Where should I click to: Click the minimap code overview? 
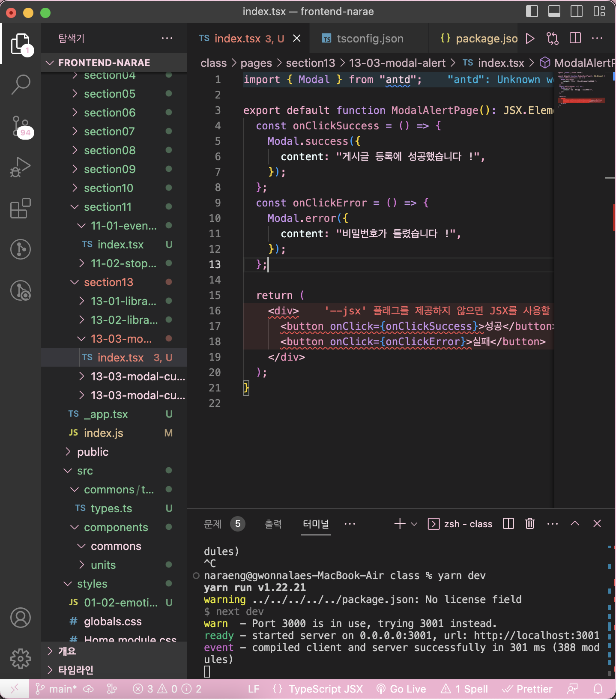(580, 89)
